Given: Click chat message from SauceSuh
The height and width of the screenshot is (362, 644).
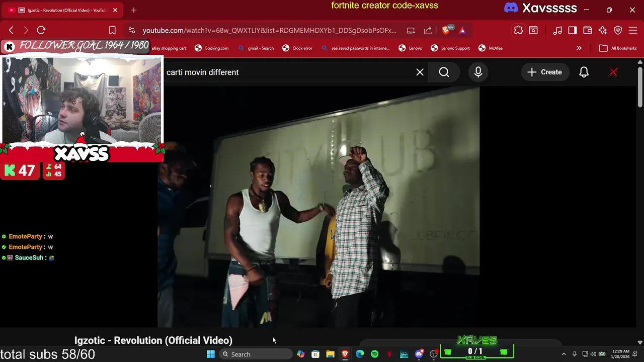Looking at the screenshot, I should [28, 257].
